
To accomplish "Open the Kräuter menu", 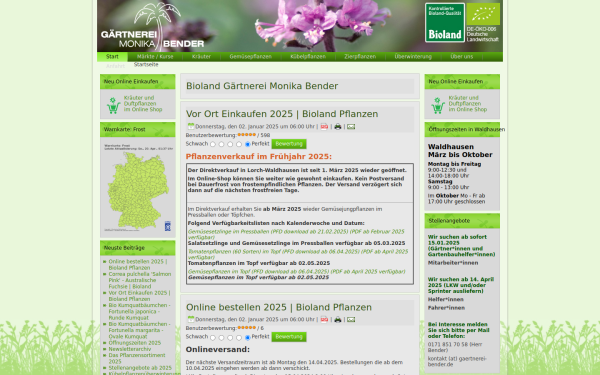I will click(x=201, y=57).
